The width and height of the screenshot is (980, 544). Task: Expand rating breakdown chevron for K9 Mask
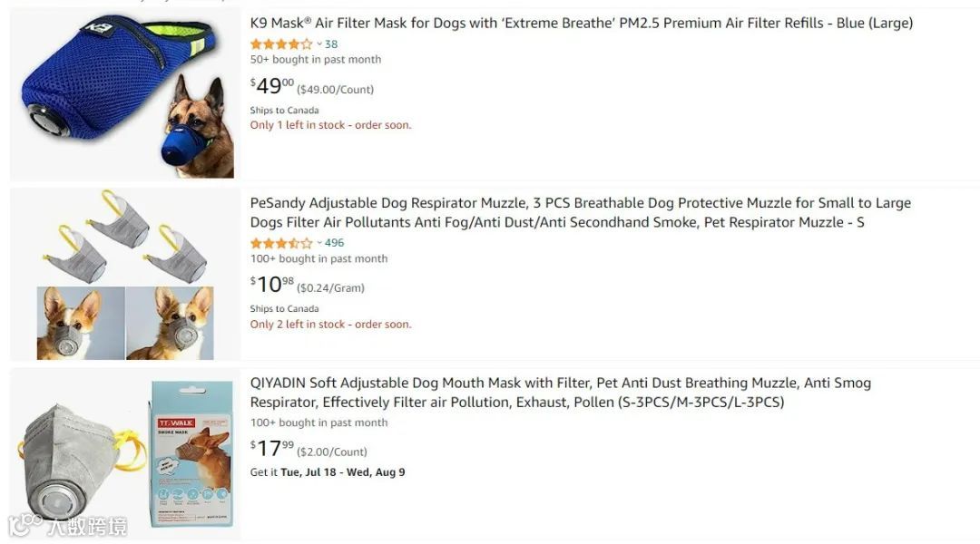pos(319,44)
